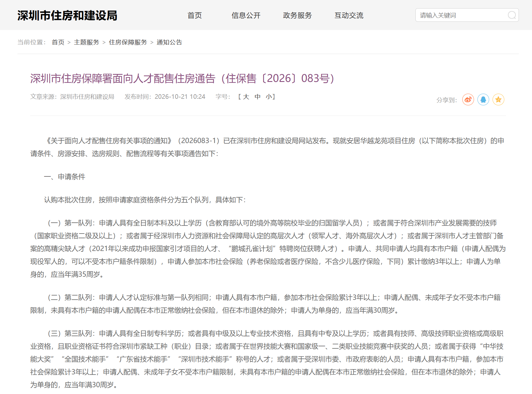This screenshot has height=394, width=532.
Task: Open the 互动交流 navigation menu
Action: (349, 15)
